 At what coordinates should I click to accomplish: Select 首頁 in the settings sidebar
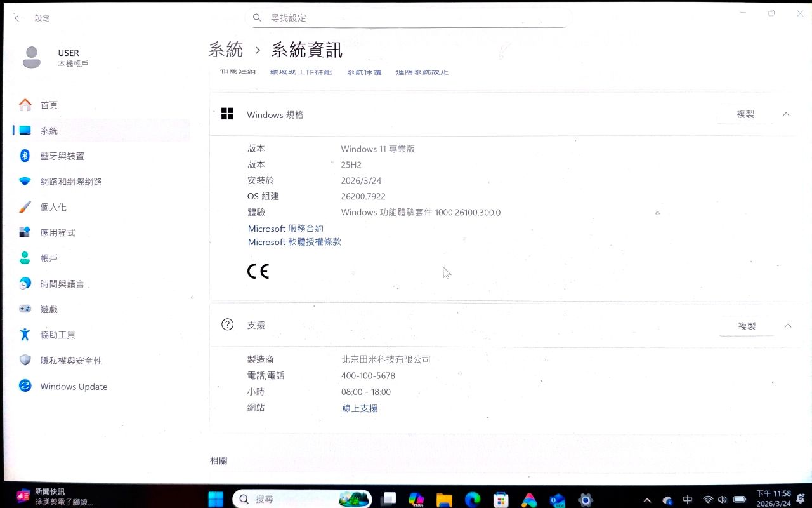click(x=48, y=105)
